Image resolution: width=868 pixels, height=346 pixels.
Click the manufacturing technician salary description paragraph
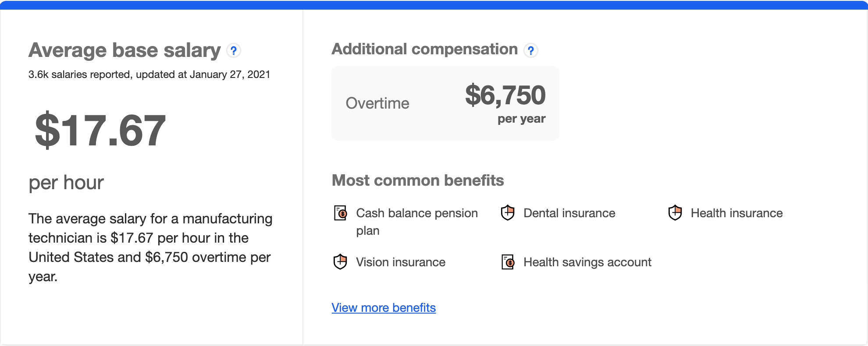click(150, 247)
